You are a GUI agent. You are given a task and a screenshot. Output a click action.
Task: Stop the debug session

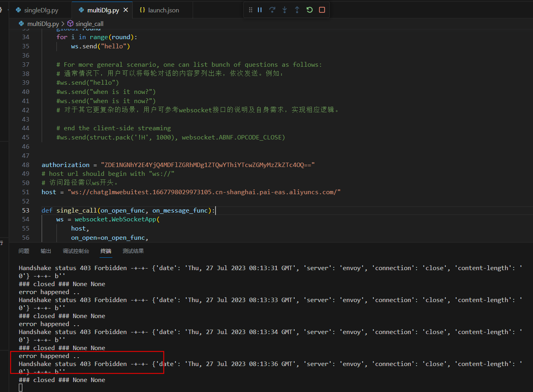(x=322, y=10)
